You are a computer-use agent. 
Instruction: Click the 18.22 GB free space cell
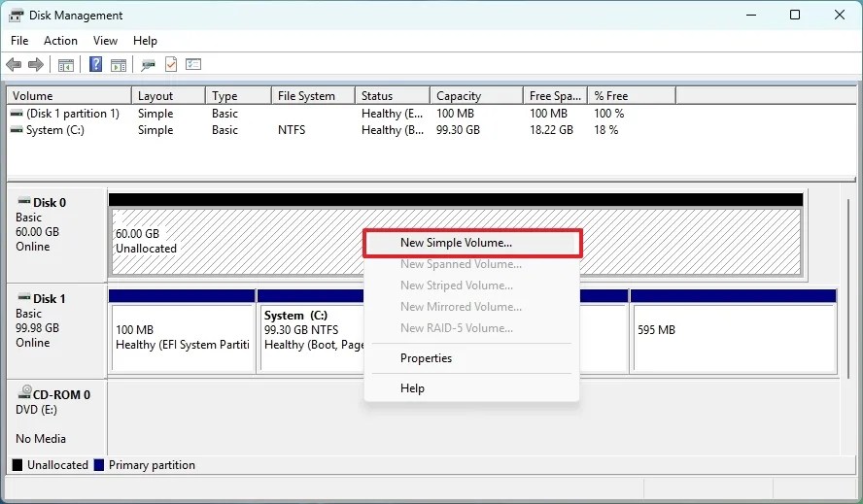point(551,130)
